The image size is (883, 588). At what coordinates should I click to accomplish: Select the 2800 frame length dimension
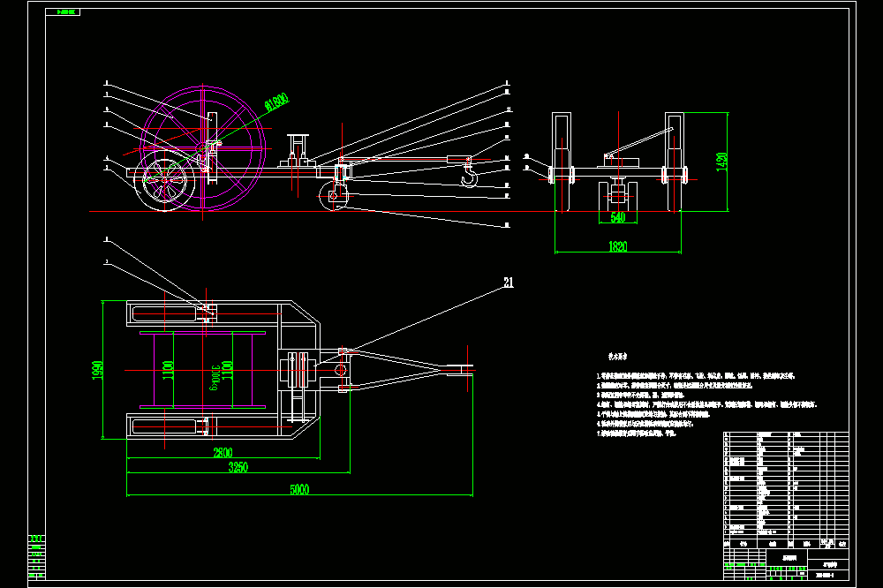pos(223,452)
